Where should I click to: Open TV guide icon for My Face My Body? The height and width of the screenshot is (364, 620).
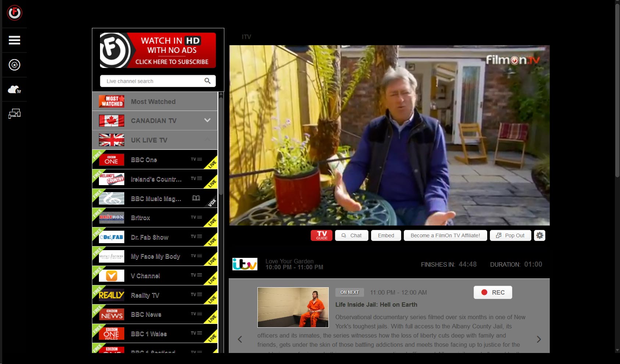pos(196,256)
